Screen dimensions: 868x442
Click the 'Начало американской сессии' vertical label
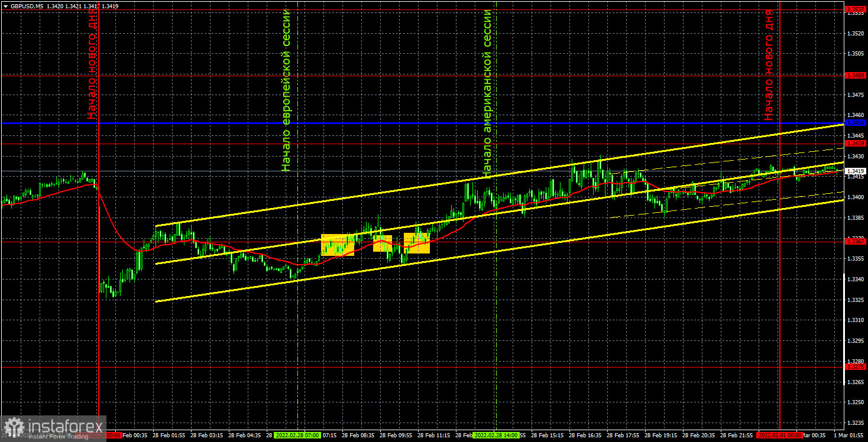tap(487, 93)
